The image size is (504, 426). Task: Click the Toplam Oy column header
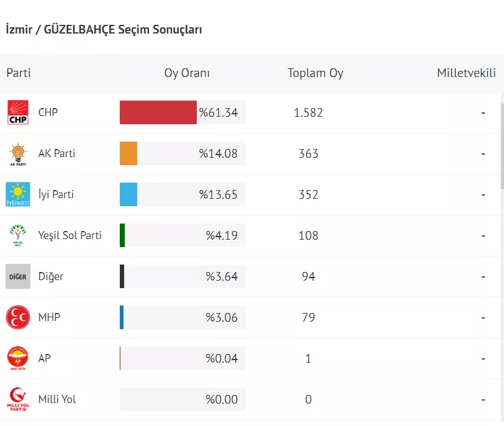(315, 73)
